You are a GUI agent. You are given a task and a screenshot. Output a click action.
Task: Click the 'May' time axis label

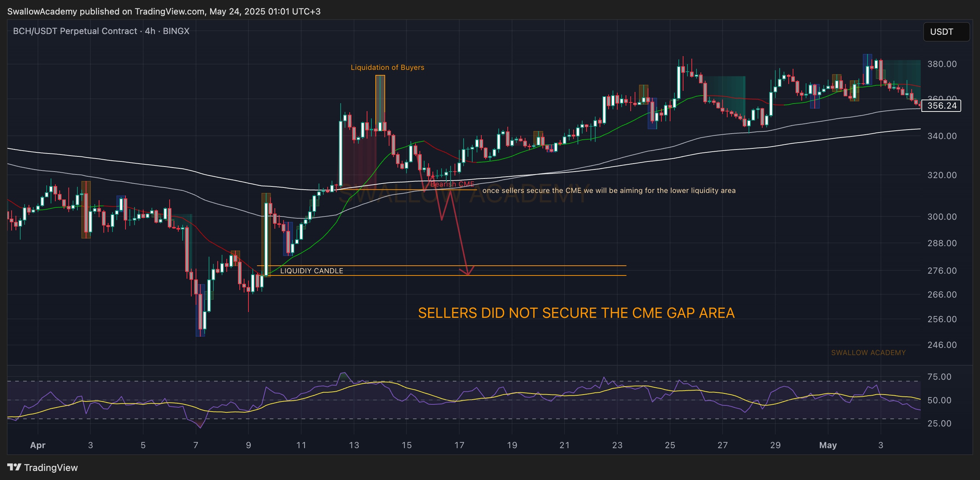828,445
